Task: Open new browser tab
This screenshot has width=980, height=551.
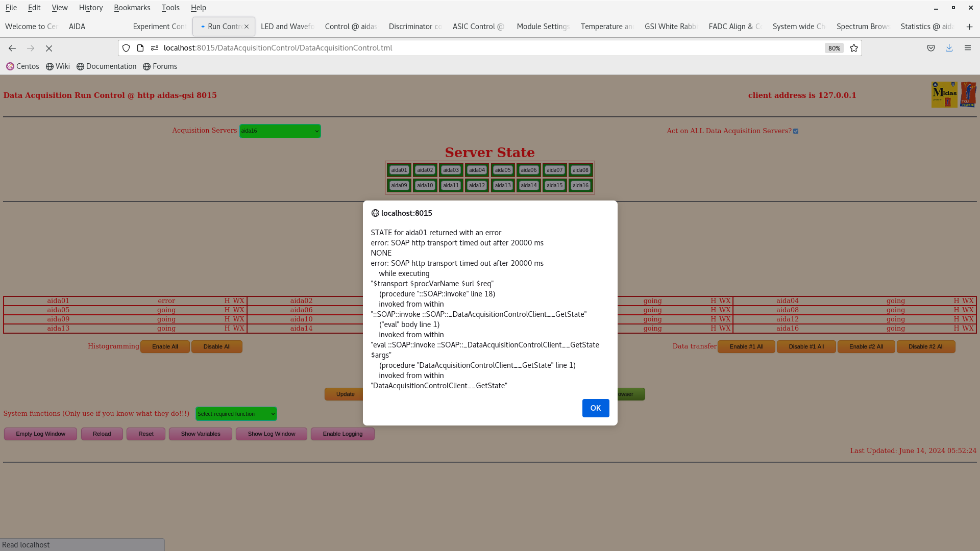Action: tap(969, 27)
